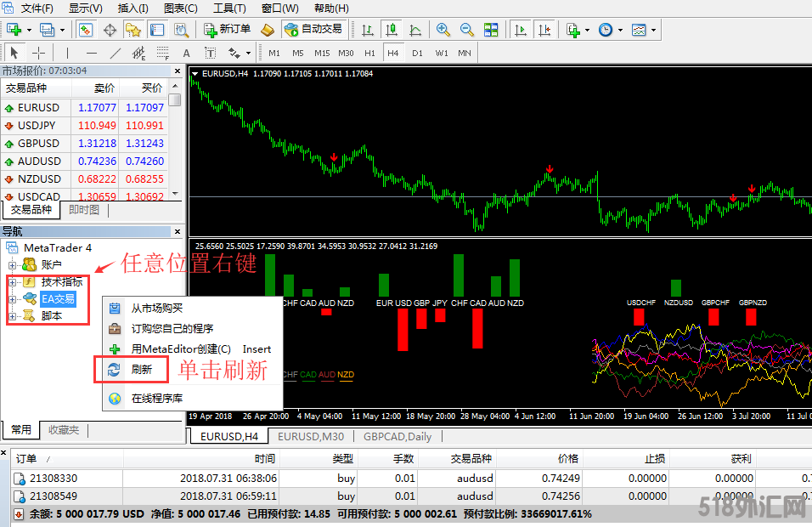
Task: Select the crosshair tool
Action: (x=38, y=53)
